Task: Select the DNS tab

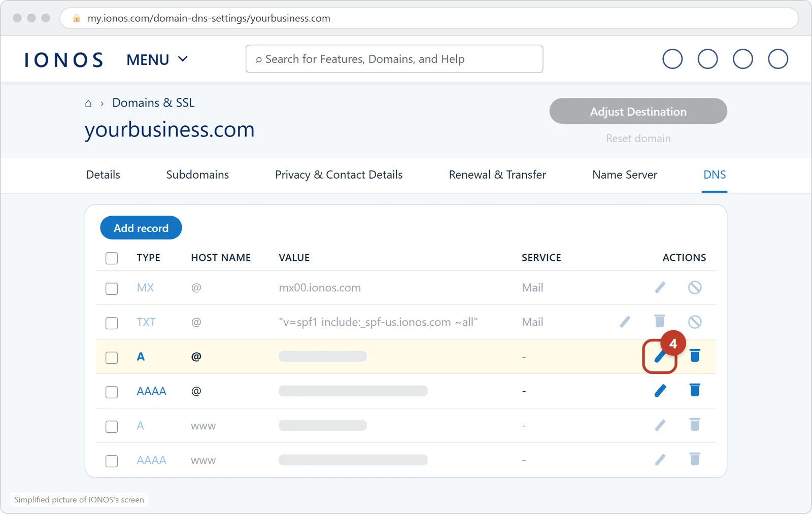Action: tap(715, 175)
